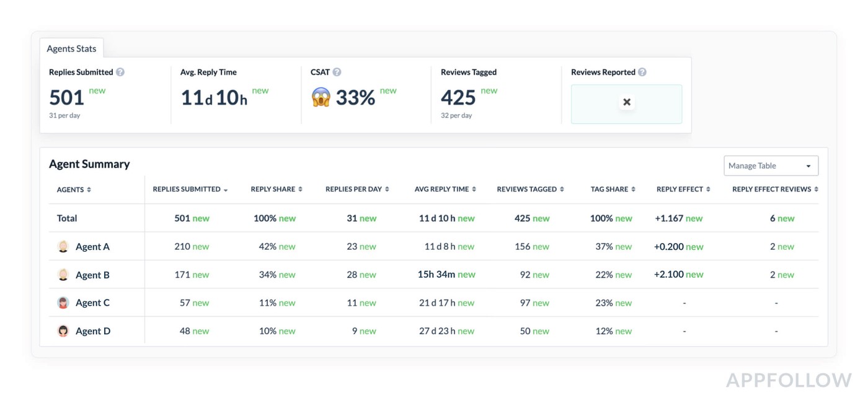The width and height of the screenshot is (868, 403).
Task: Sort by Reviews Tagged column header
Action: pyautogui.click(x=530, y=189)
